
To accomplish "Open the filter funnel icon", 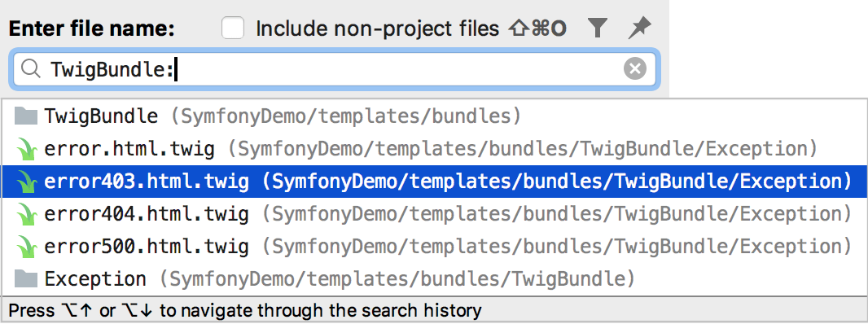I will point(598,28).
